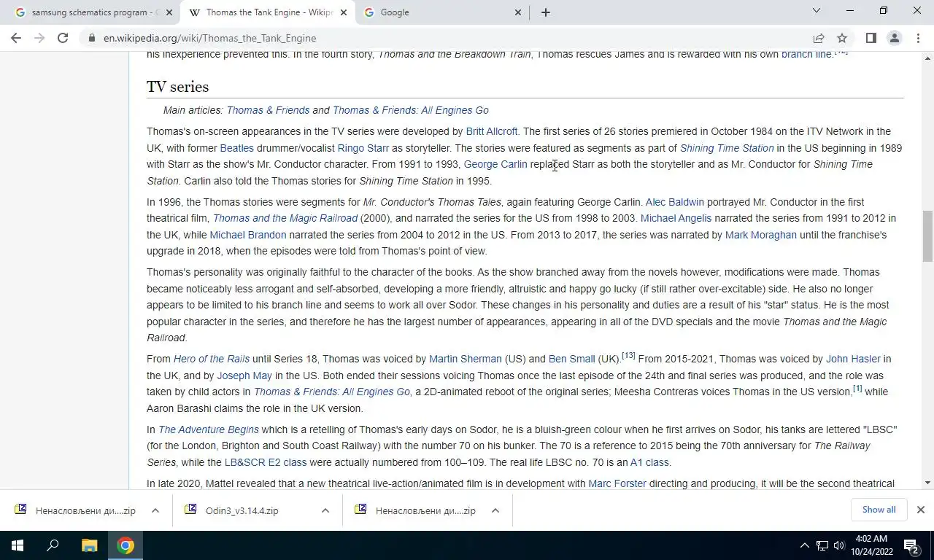
Task: Open a new tab with plus button
Action: [x=546, y=12]
